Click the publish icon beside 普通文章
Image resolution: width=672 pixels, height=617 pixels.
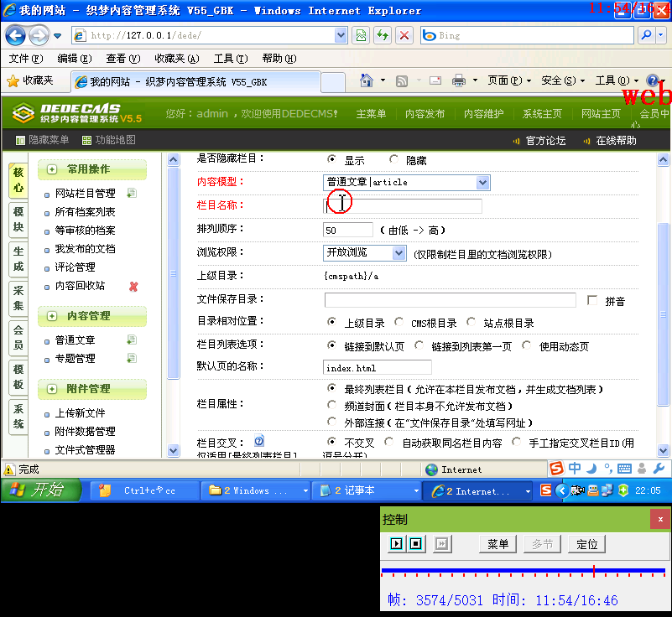[x=132, y=340]
